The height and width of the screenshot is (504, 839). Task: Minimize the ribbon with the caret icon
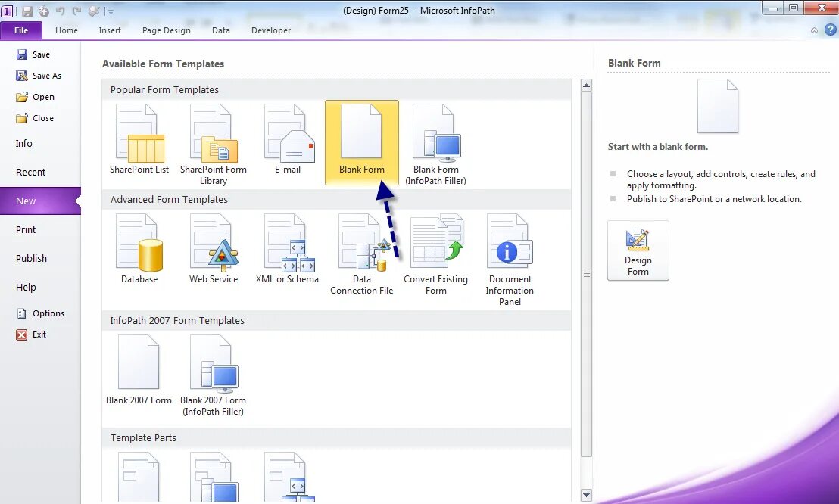(x=814, y=30)
